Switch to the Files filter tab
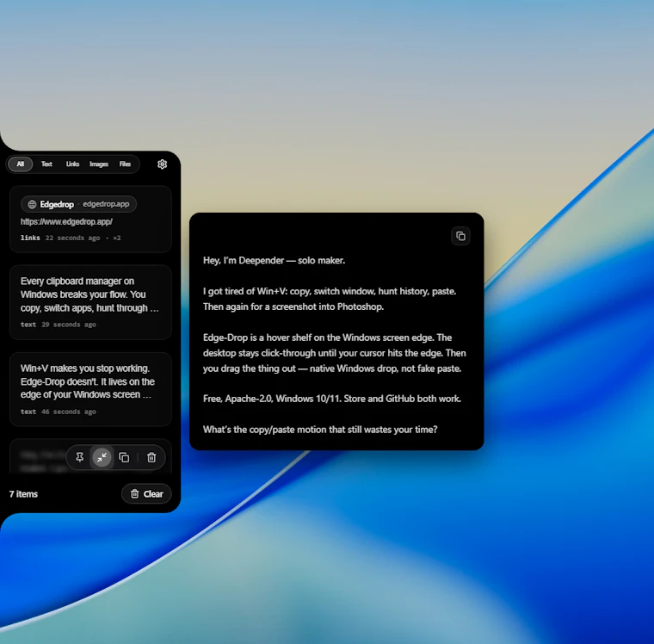The image size is (654, 644). (x=125, y=164)
